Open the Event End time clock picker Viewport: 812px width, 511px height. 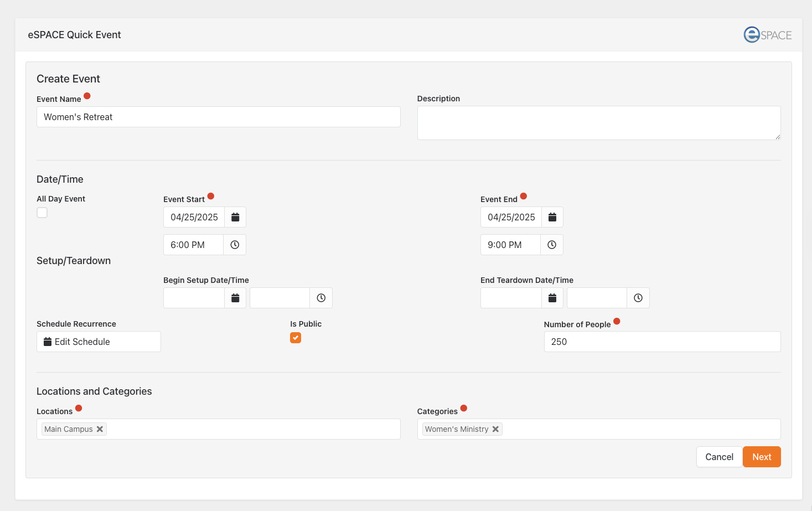552,245
